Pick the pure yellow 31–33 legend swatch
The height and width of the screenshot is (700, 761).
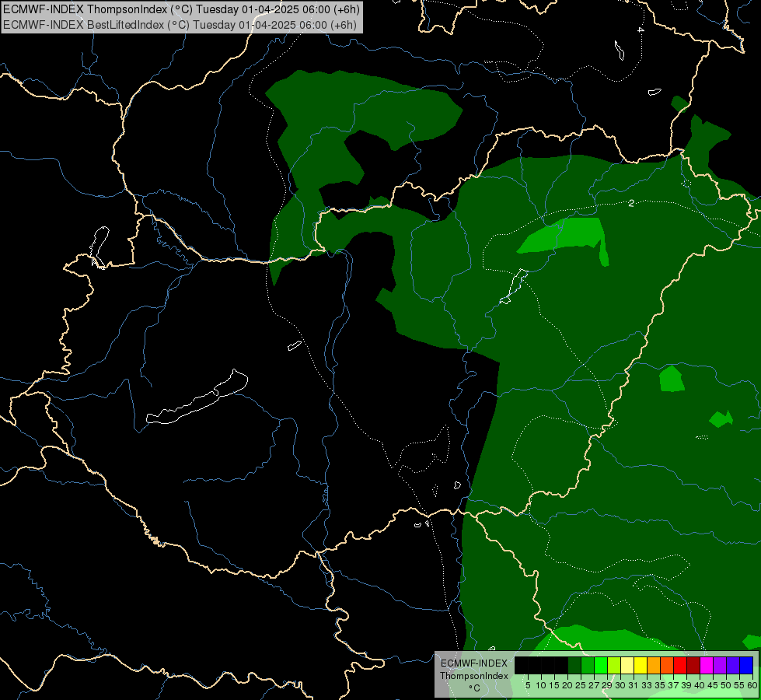click(x=641, y=665)
